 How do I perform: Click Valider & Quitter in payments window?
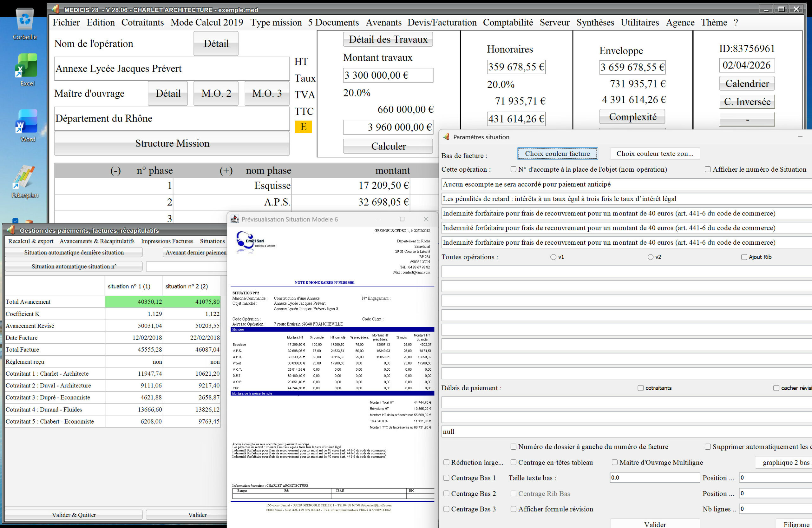[x=74, y=515]
